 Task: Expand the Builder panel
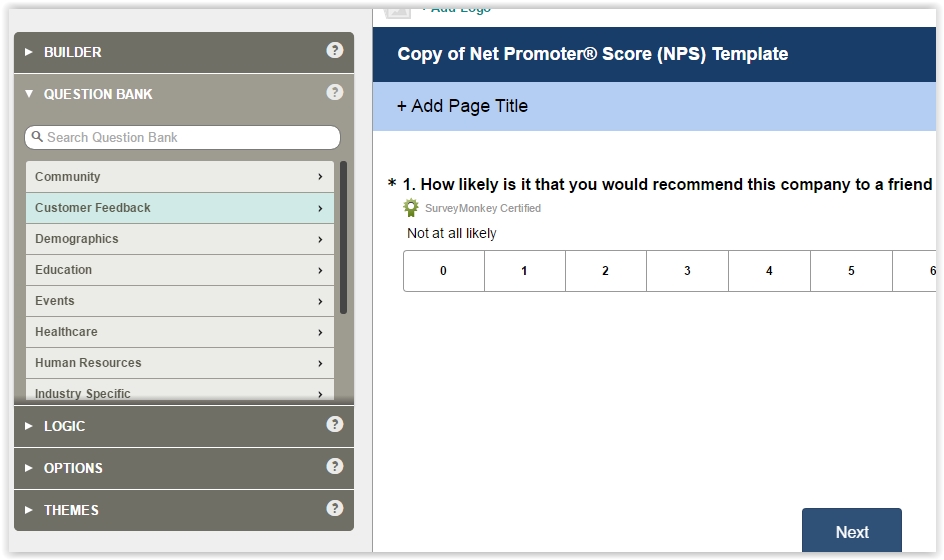(72, 52)
